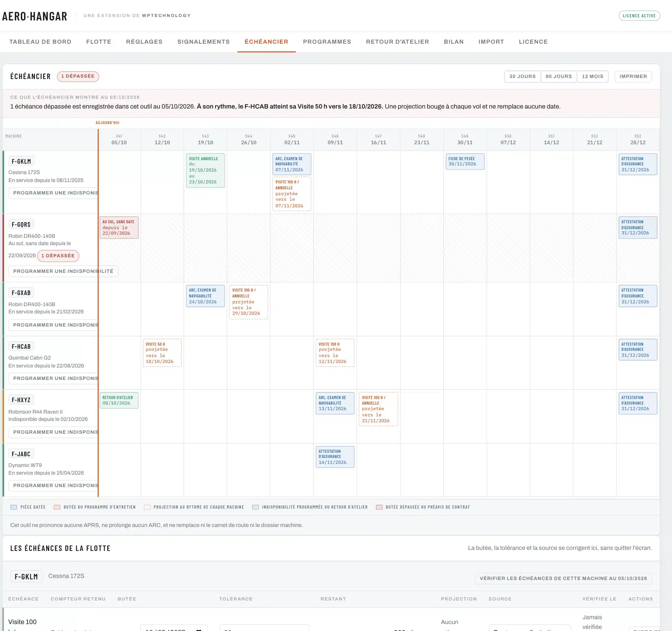Screen dimensions: 672x631
Task: Select the Retour d'atelier 08/10/2026 card
Action: click(119, 400)
